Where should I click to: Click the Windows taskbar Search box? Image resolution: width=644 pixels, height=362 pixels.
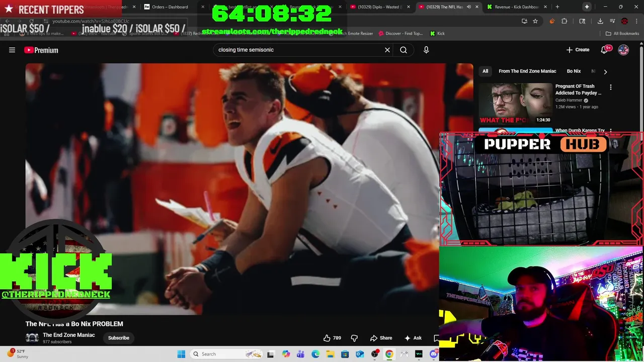pyautogui.click(x=227, y=354)
